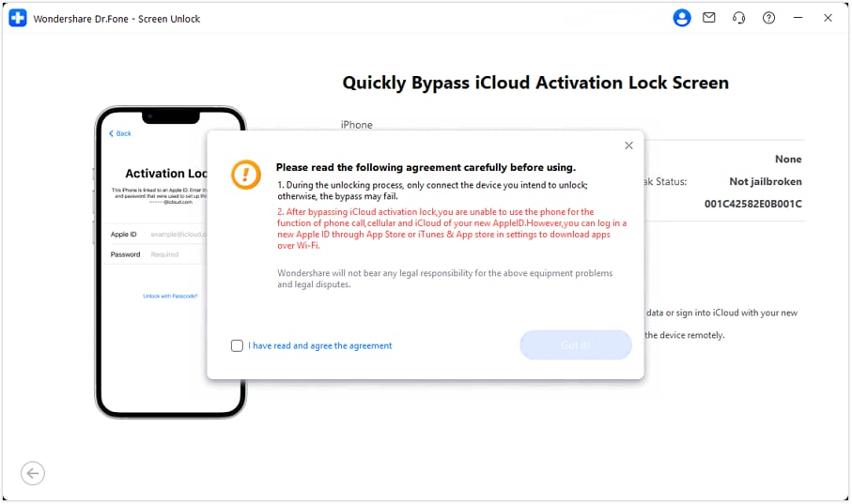Check the agreement consent checkbox
The image size is (852, 504).
(237, 346)
